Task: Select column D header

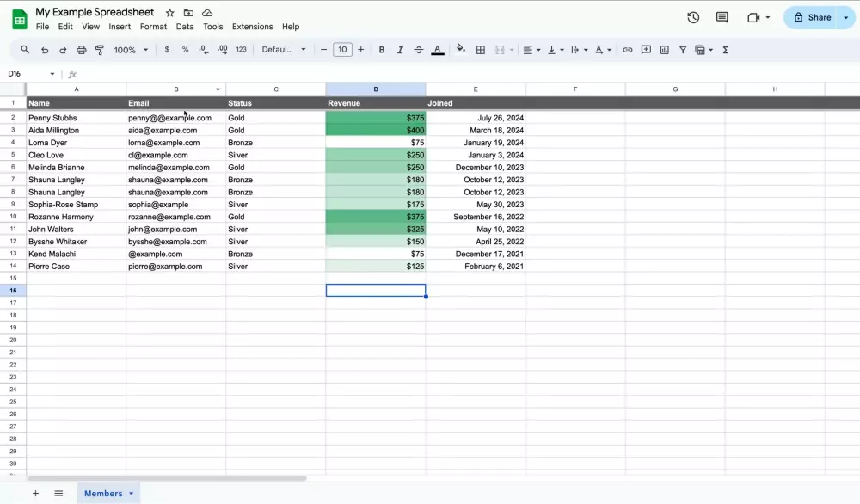Action: [376, 89]
